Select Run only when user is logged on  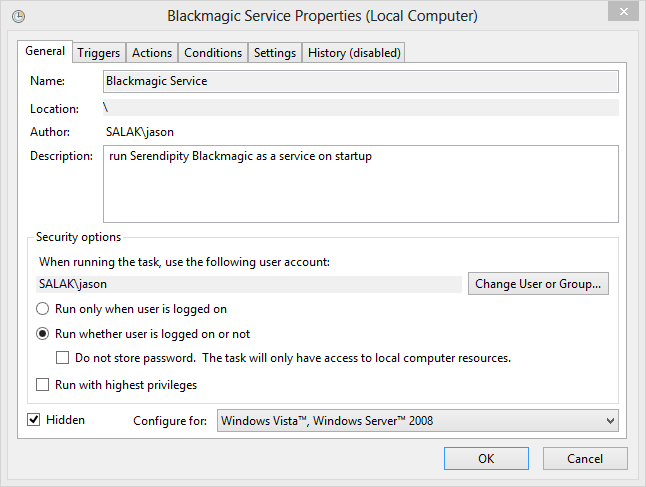point(42,309)
